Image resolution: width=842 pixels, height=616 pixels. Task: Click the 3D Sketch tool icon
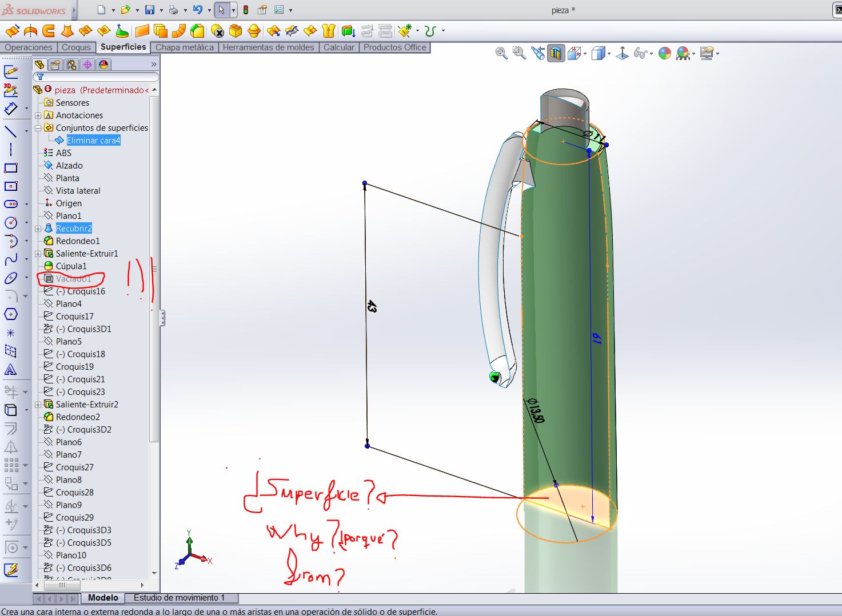[x=11, y=90]
